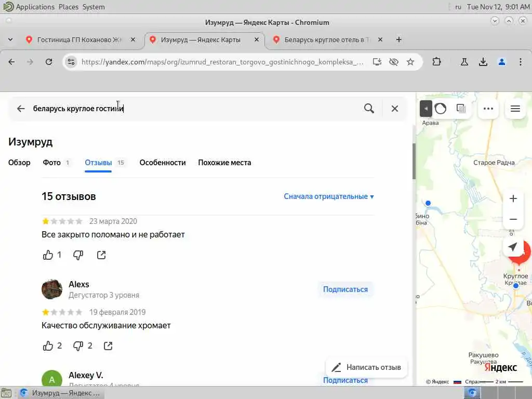The height and width of the screenshot is (399, 532).
Task: Clear the search with the X icon
Action: [395, 109]
